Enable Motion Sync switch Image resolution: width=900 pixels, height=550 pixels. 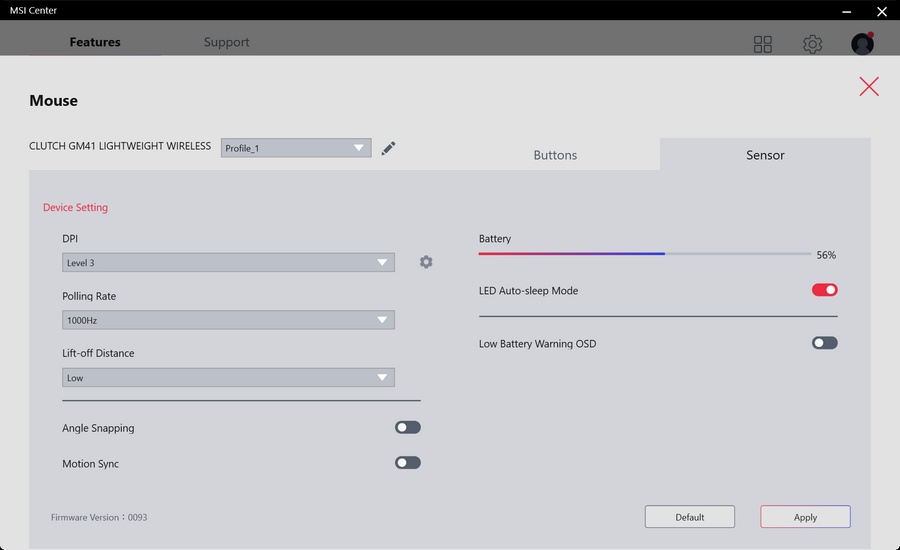(408, 463)
